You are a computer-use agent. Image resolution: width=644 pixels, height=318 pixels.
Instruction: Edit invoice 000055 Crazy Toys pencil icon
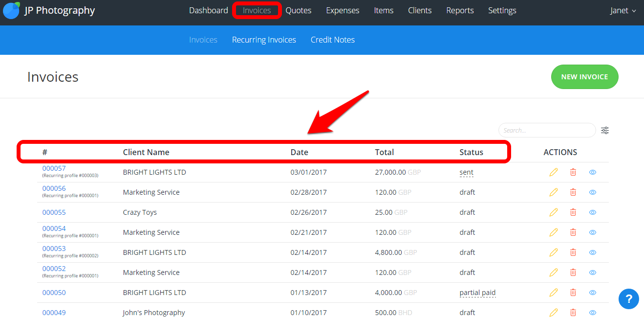coord(554,212)
